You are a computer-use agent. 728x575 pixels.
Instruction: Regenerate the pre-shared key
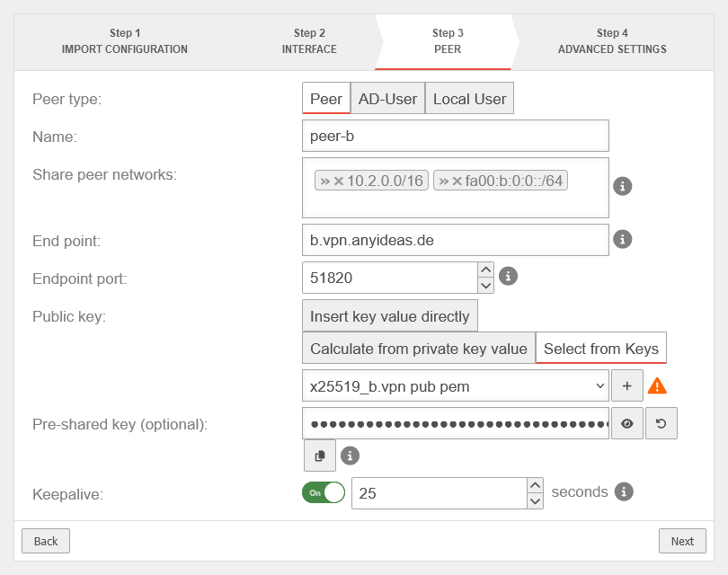(661, 423)
